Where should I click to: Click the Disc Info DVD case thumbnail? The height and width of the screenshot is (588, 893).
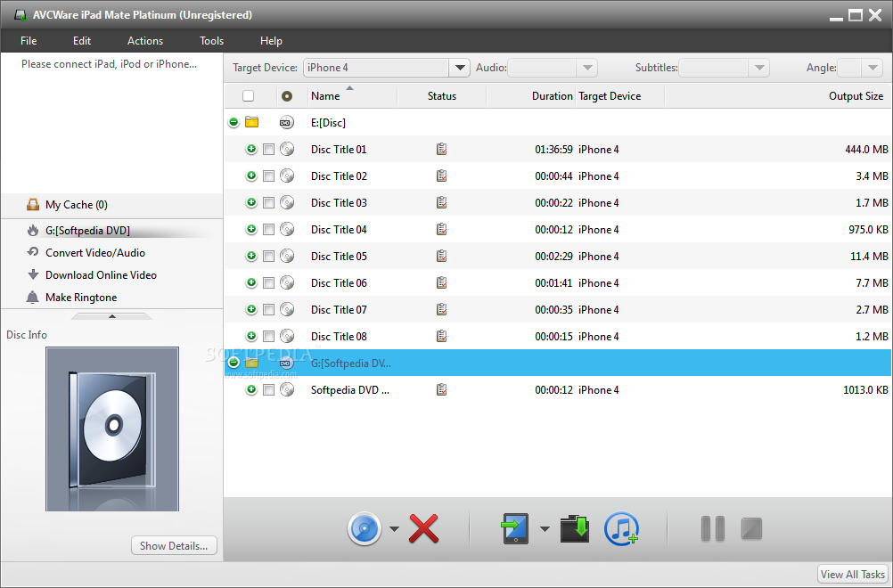pyautogui.click(x=112, y=429)
